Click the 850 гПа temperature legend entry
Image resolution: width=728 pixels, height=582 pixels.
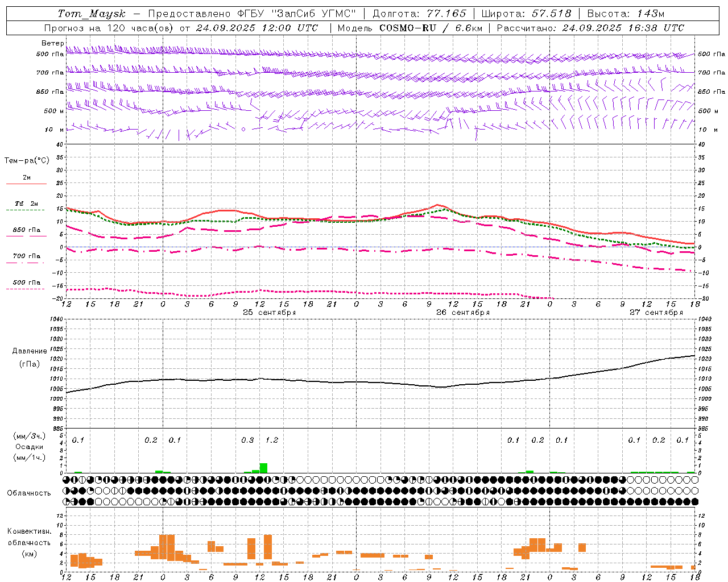[26, 230]
